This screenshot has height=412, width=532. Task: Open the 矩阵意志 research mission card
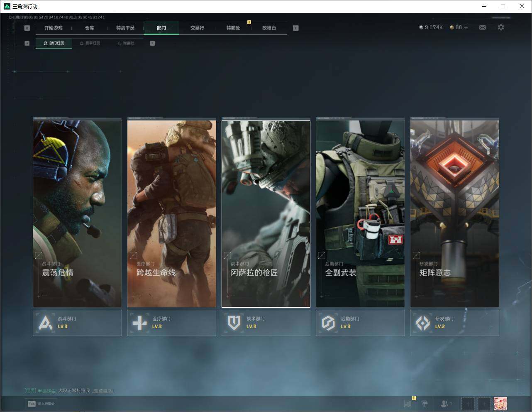tap(455, 213)
